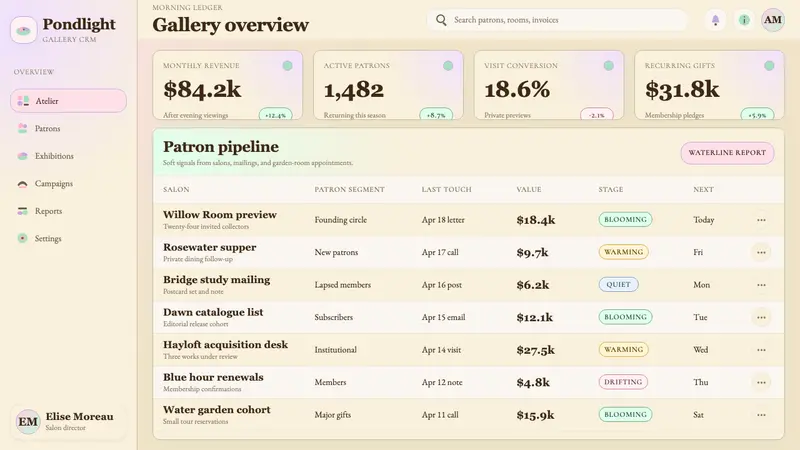Open more options for Dawn catalogue list
This screenshot has height=450, width=800.
tap(761, 317)
